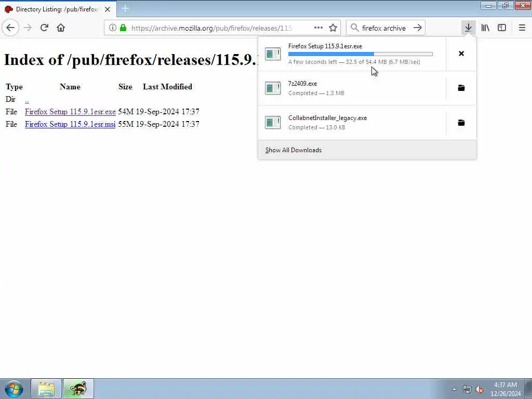
Task: Open the Library toolbar button
Action: [x=485, y=28]
